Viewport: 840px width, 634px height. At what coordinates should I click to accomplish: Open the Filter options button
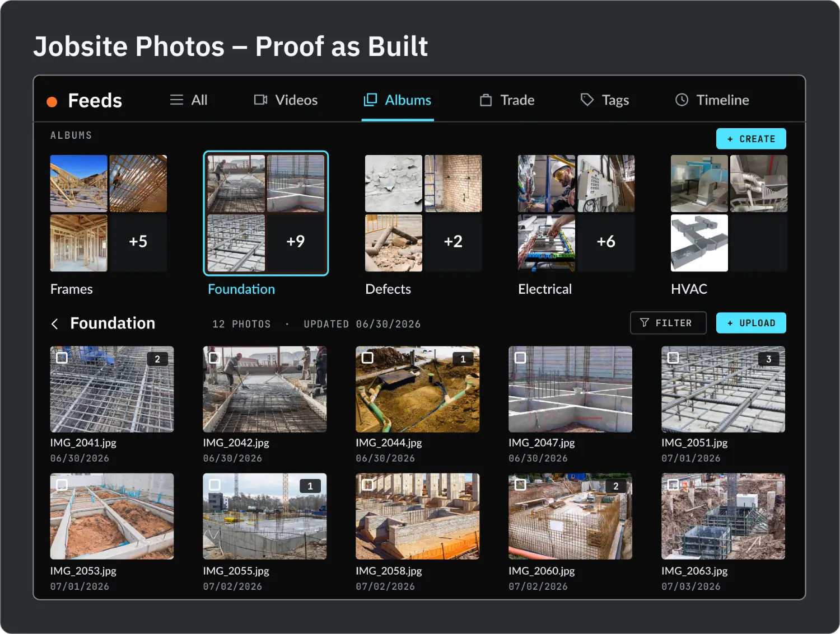668,323
